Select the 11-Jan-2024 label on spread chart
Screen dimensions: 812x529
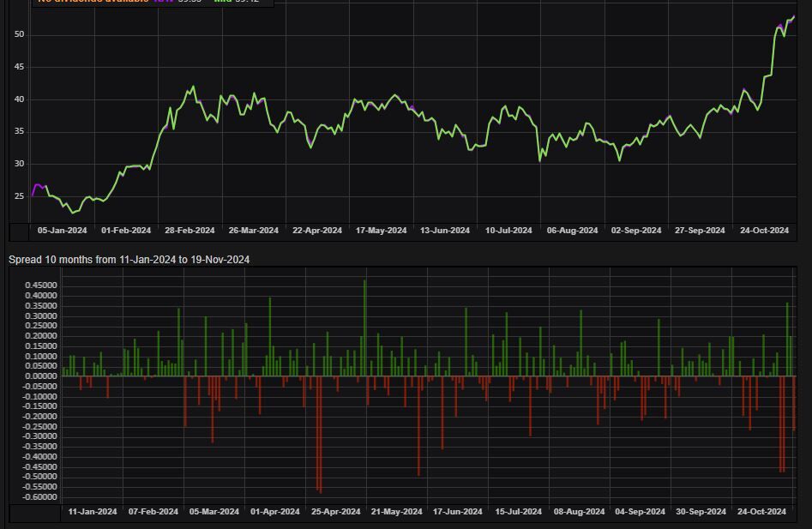click(x=93, y=511)
